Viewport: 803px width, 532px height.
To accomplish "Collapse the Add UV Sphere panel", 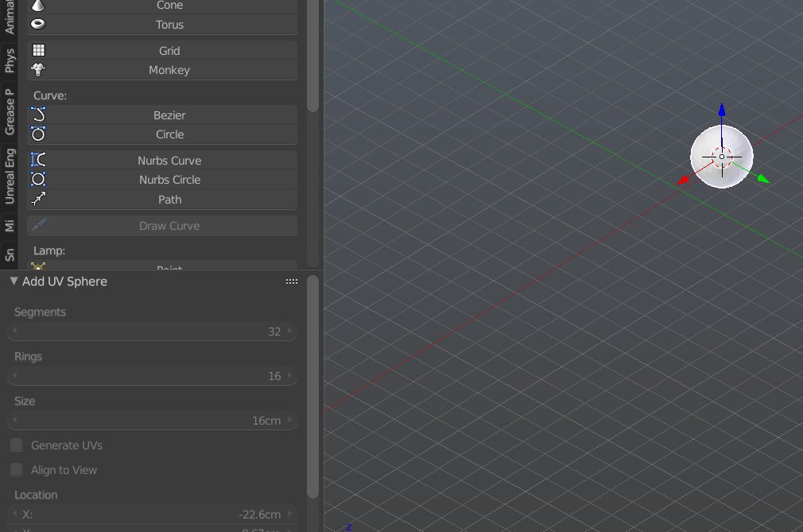I will (x=14, y=281).
